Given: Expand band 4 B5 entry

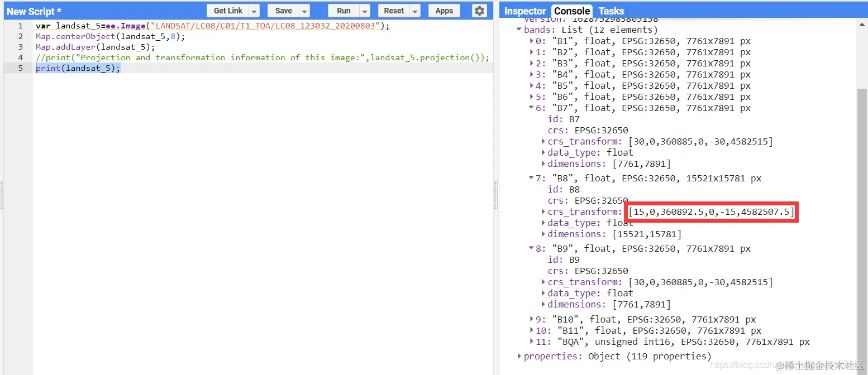Looking at the screenshot, I should tap(531, 85).
